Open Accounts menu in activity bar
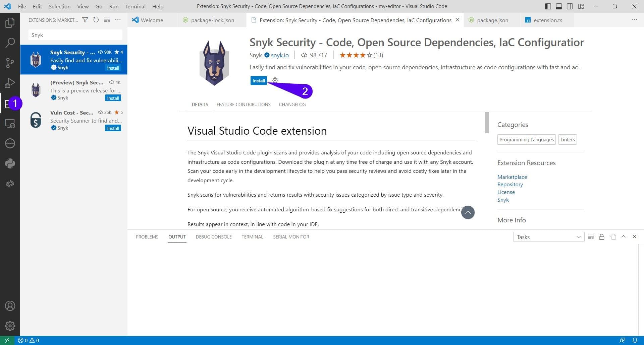Screen dimensions: 644x345 pyautogui.click(x=10, y=306)
